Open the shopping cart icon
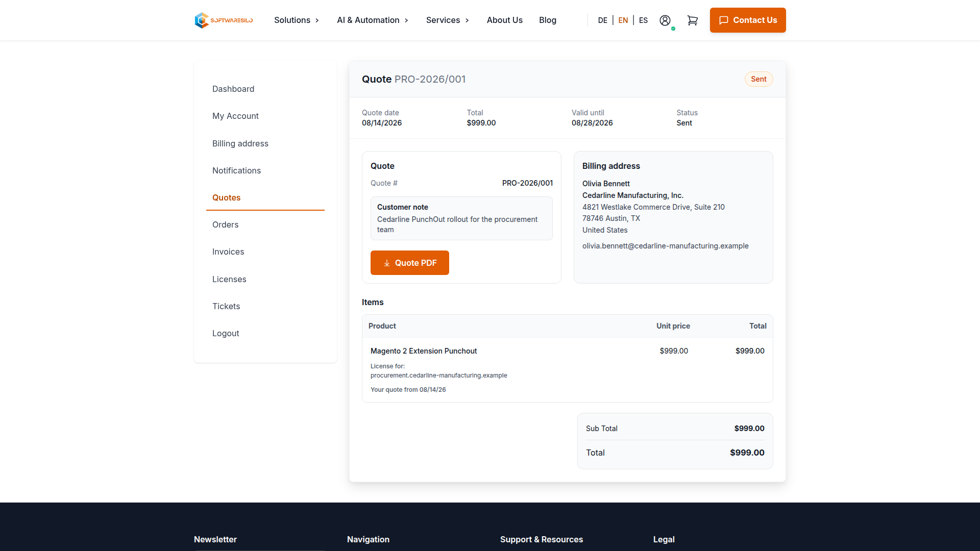The height and width of the screenshot is (551, 980). click(693, 20)
